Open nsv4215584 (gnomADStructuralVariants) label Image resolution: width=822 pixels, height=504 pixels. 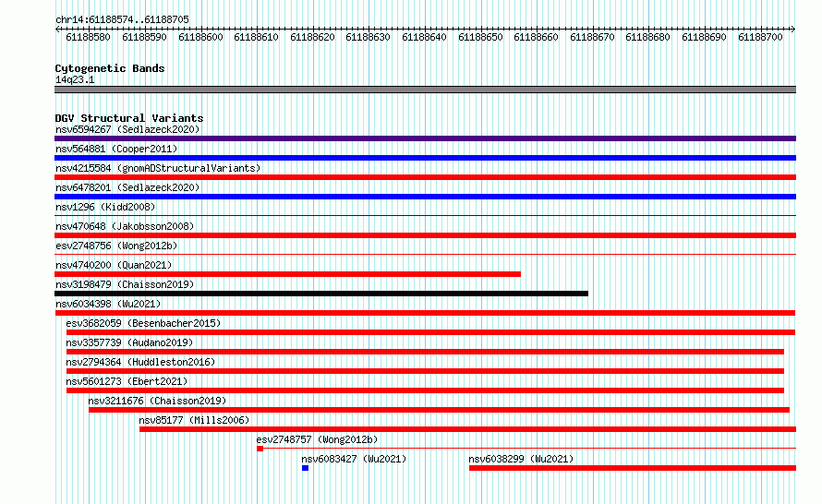[x=158, y=168]
